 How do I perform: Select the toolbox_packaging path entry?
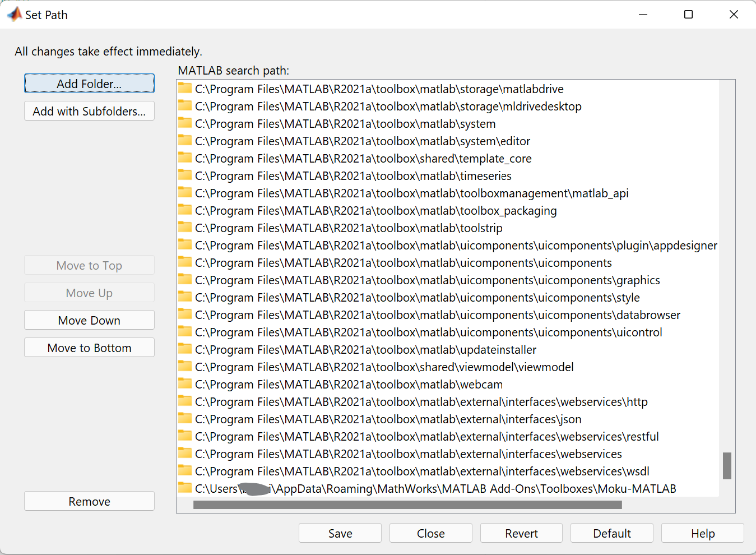pos(376,211)
